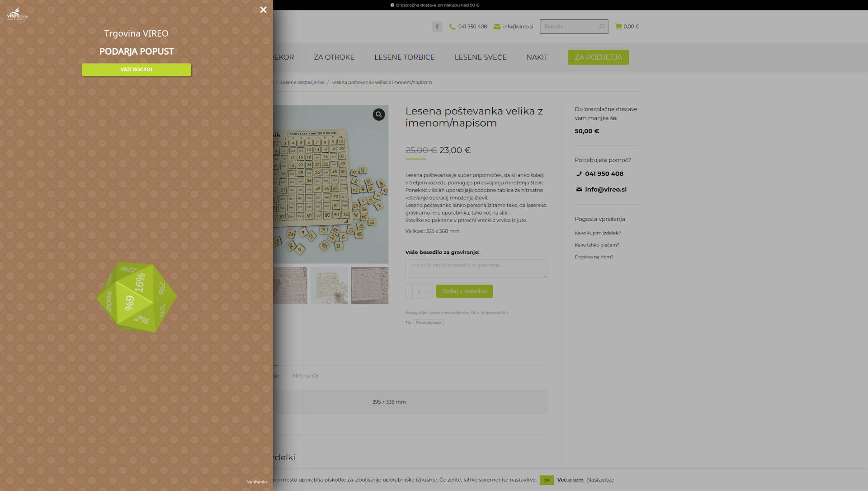This screenshot has width=868, height=491.
Task: Select the last product thumbnail
Action: pyautogui.click(x=370, y=285)
